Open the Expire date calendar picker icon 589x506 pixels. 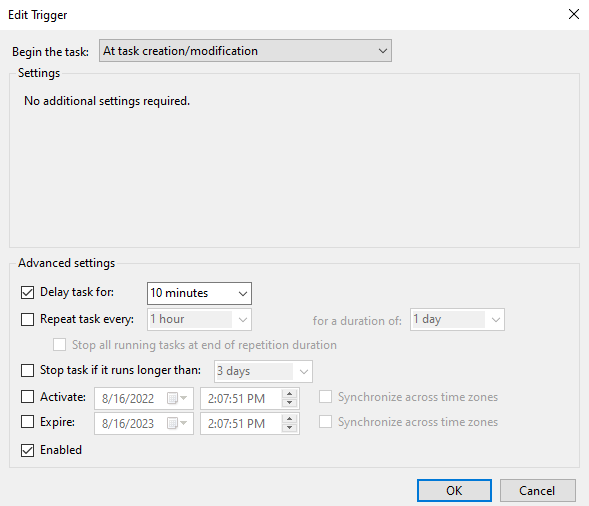(177, 423)
